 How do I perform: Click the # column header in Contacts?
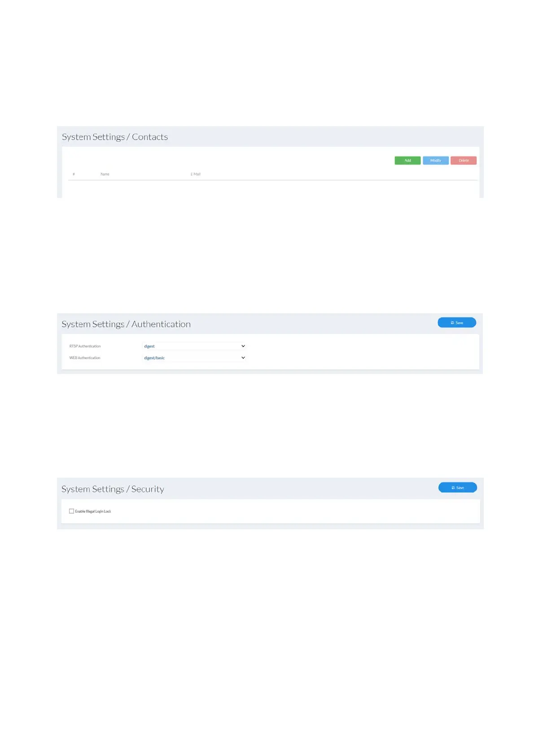[x=74, y=174]
